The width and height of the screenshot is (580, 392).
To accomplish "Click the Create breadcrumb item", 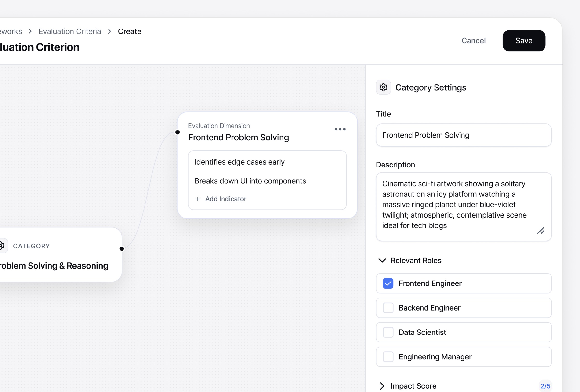I will [130, 31].
